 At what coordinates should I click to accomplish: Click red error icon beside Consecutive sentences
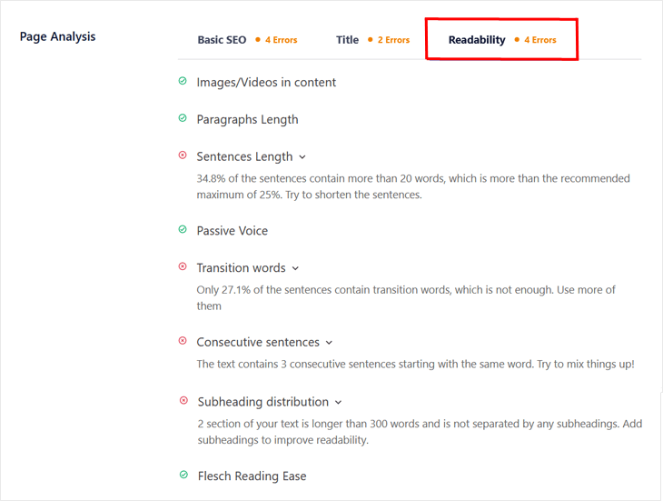click(182, 341)
